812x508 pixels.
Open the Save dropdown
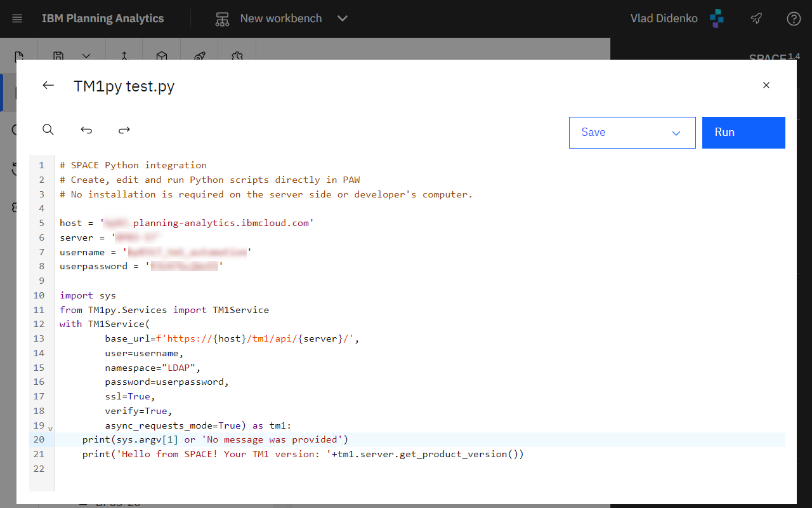[x=632, y=133]
